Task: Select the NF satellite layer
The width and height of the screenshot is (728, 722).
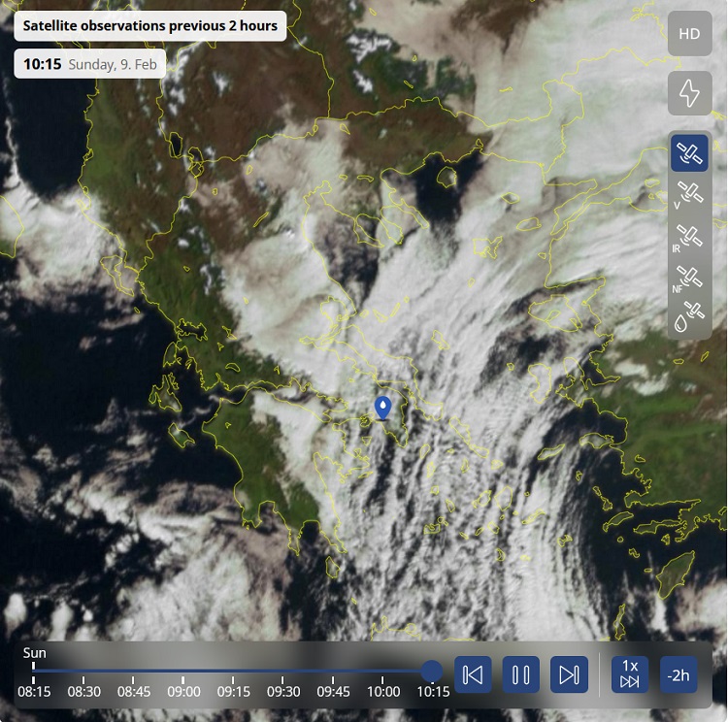Action: [x=689, y=279]
